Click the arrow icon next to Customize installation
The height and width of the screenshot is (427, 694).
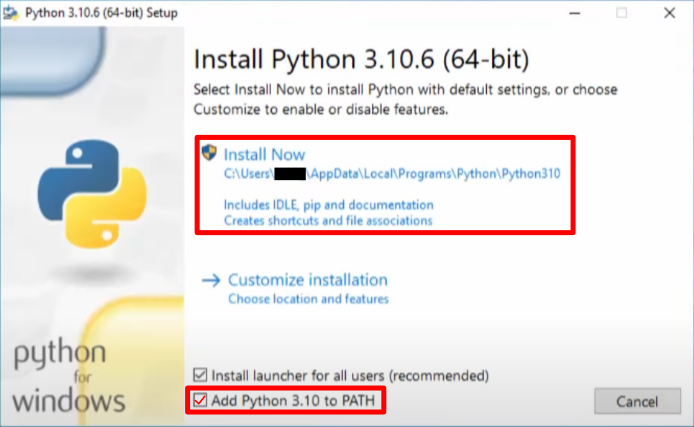pos(211,280)
